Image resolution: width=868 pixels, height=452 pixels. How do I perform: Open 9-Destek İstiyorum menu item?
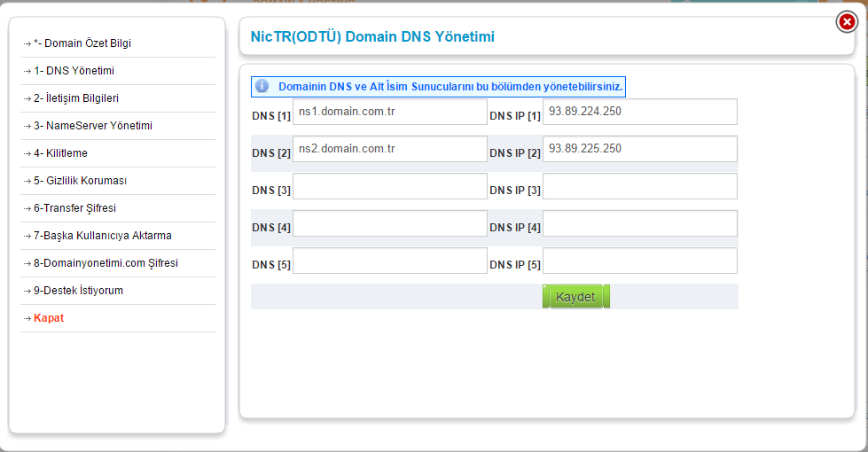click(x=78, y=291)
